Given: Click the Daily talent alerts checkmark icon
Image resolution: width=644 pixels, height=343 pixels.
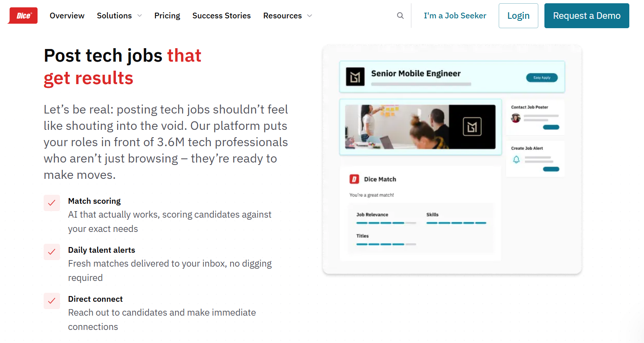Looking at the screenshot, I should (x=52, y=252).
